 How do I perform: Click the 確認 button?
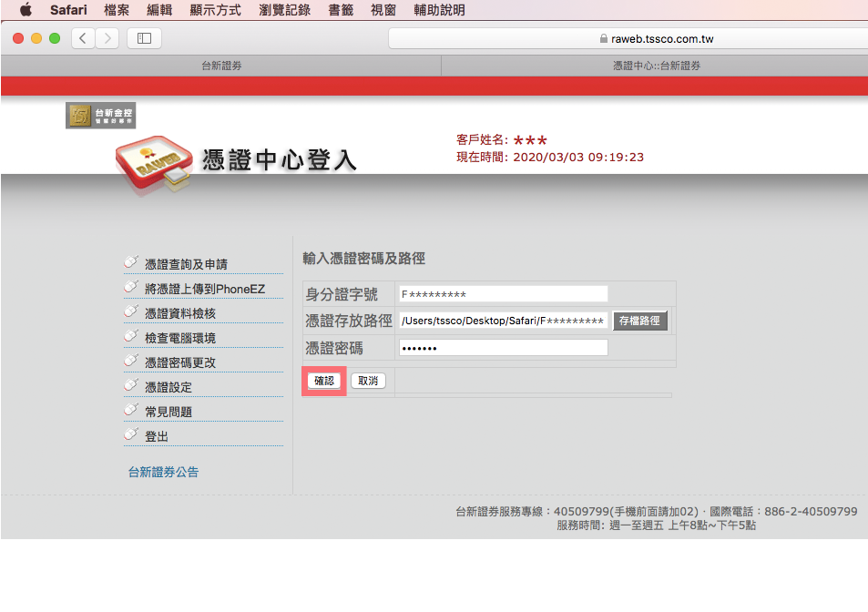pyautogui.click(x=324, y=381)
